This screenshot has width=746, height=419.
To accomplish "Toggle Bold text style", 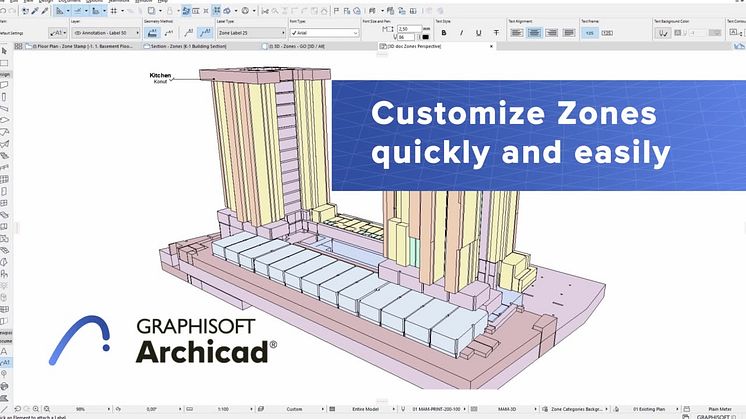I will tap(444, 33).
